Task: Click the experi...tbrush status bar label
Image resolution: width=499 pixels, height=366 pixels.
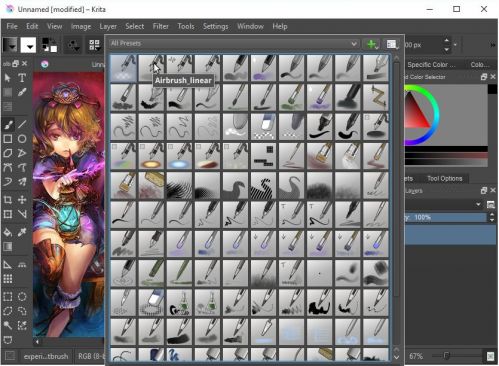Action: tap(46, 356)
